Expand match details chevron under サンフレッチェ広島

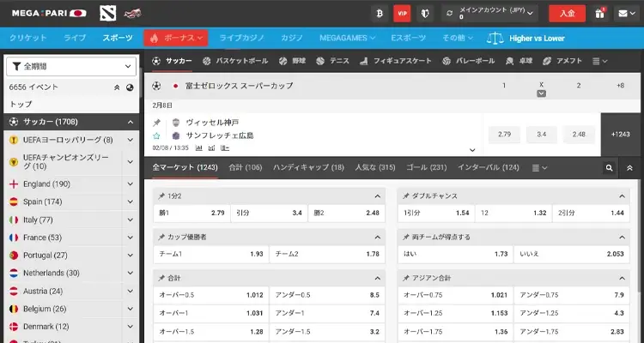pos(472,150)
